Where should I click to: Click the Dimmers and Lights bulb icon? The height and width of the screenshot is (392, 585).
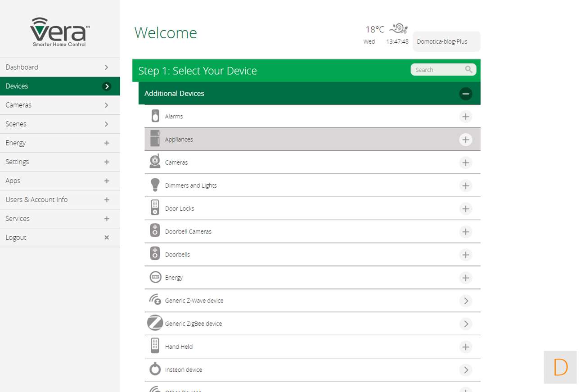click(x=155, y=185)
